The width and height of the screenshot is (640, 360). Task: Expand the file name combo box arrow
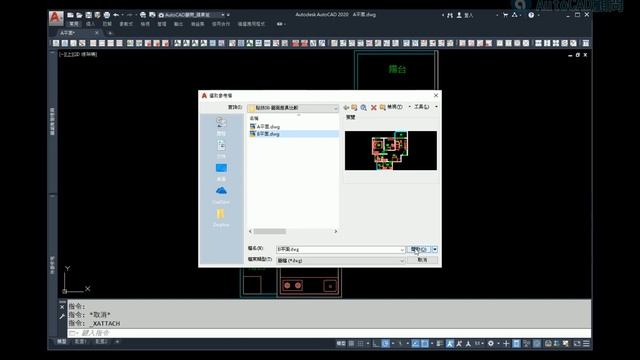[402, 249]
